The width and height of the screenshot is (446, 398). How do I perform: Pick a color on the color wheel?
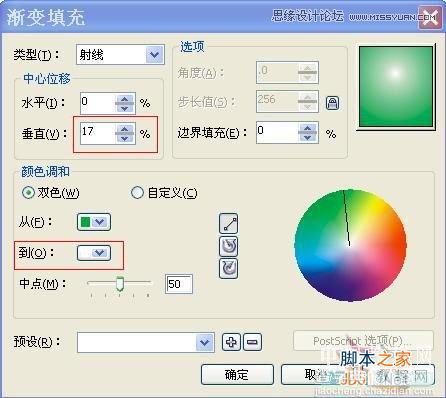click(350, 246)
